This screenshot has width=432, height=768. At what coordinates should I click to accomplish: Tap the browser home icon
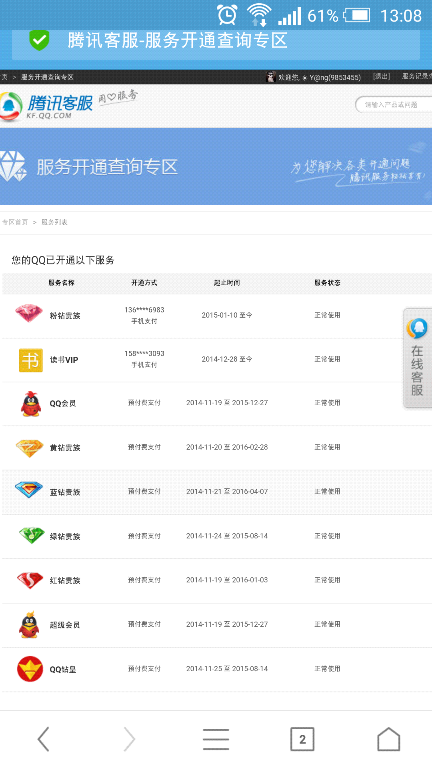tap(388, 739)
